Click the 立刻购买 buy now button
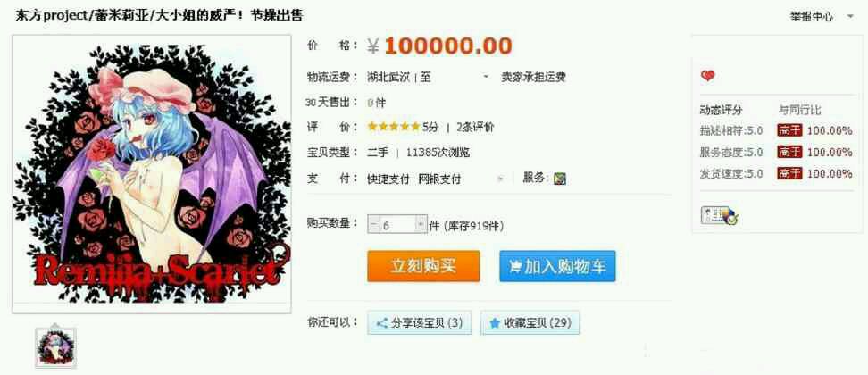 point(423,267)
